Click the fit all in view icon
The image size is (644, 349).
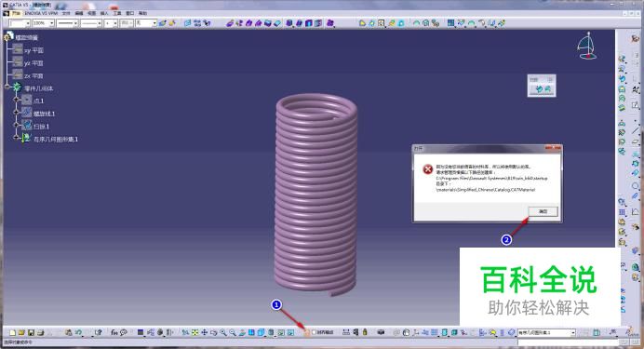point(195,332)
